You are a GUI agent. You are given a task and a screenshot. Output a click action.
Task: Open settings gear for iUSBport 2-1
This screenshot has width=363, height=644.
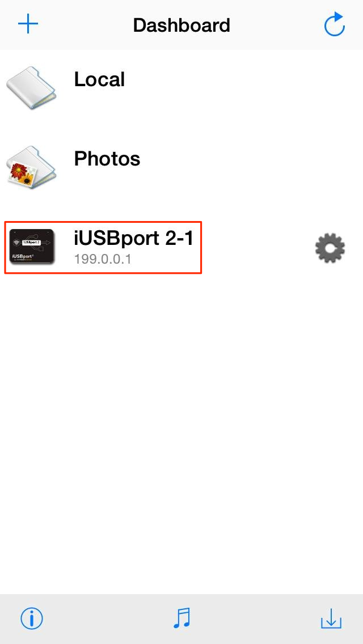(330, 248)
